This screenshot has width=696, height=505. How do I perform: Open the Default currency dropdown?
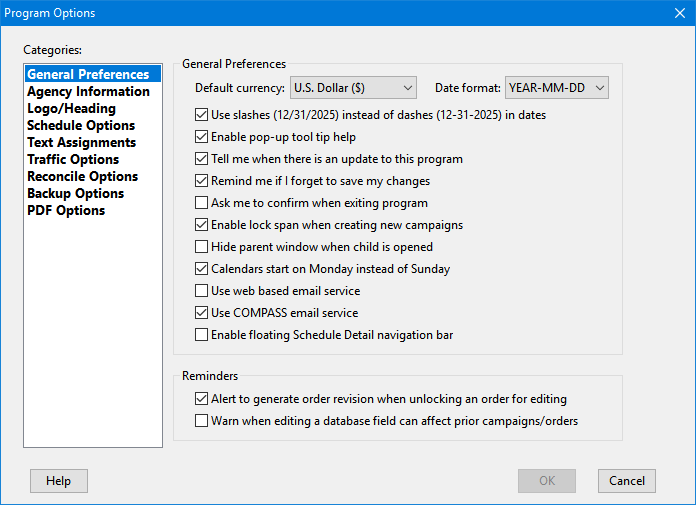point(352,88)
